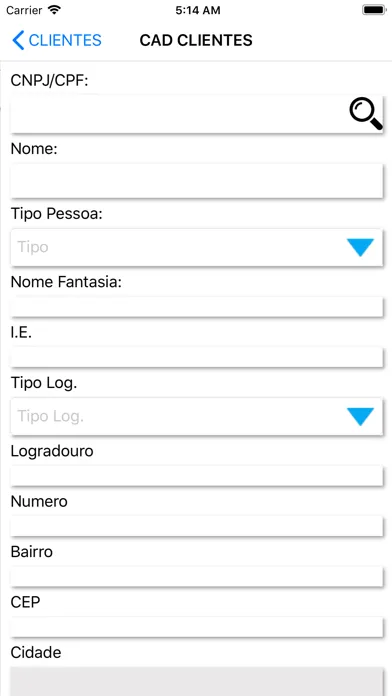Tap the magnifying glass search icon
This screenshot has height=696, width=392.
coord(366,115)
